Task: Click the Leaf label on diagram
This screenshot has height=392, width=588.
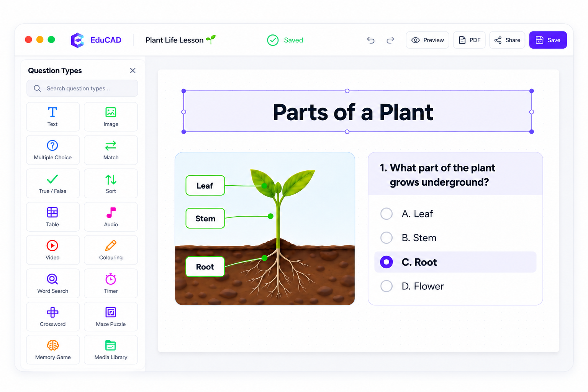Action: (x=205, y=186)
